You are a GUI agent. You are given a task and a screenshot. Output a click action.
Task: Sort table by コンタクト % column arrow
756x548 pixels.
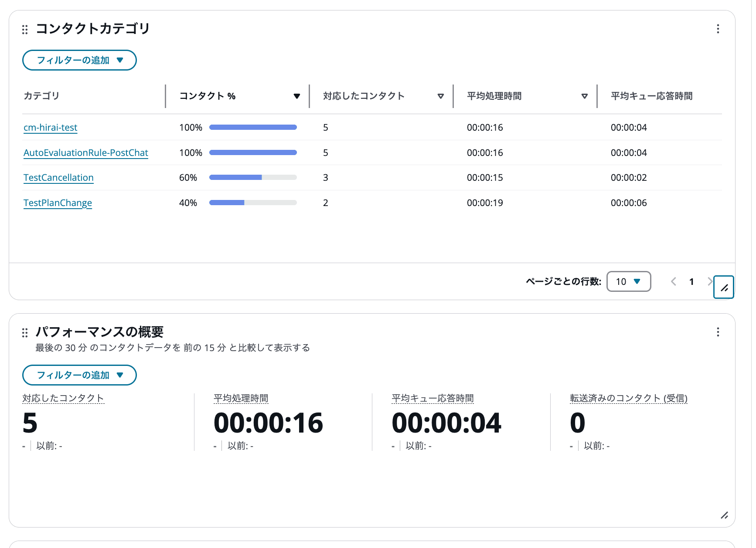296,96
